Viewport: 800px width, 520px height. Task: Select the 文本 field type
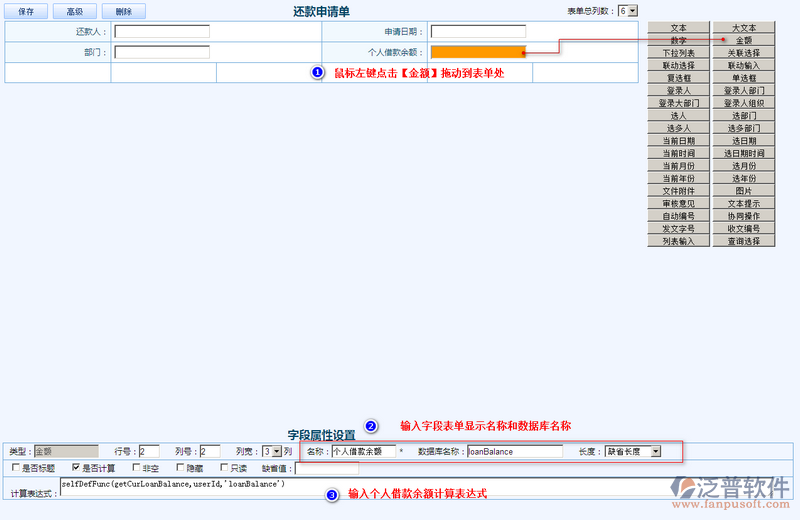pos(678,28)
